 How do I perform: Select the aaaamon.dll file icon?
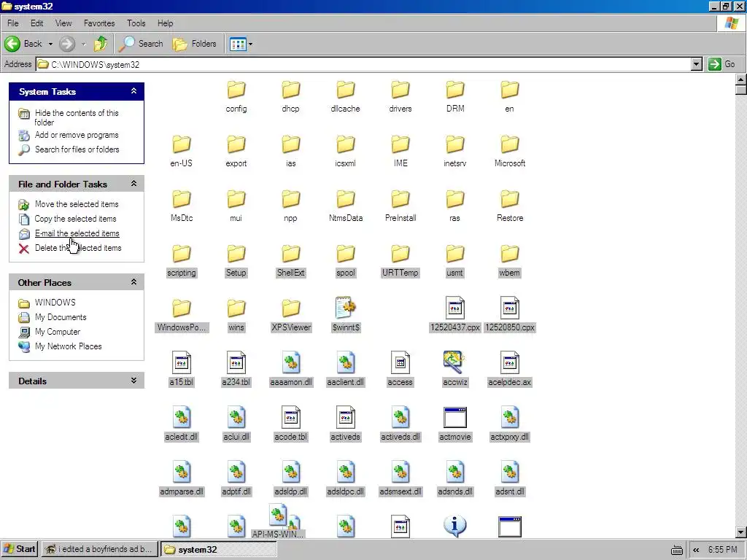[290, 362]
